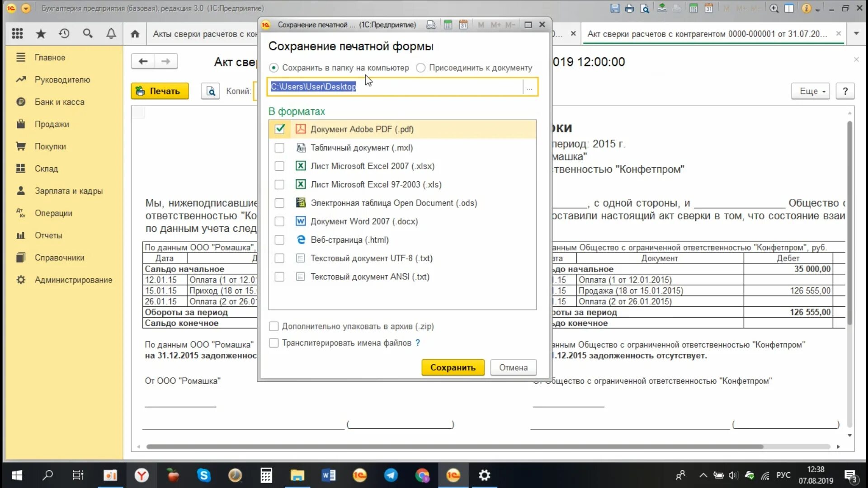Open the Банк и касса section
The image size is (868, 488).
point(59,102)
